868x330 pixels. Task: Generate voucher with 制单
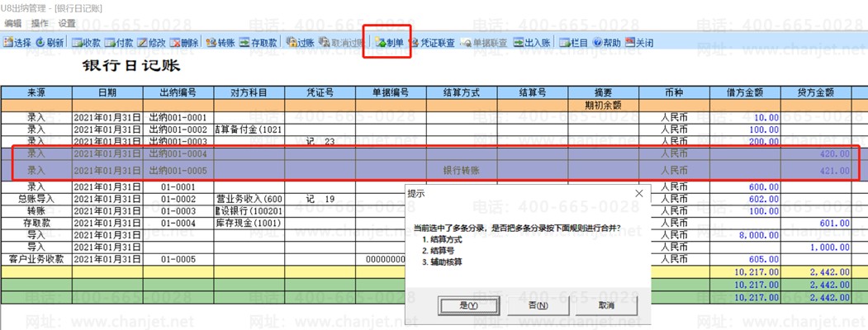[389, 43]
